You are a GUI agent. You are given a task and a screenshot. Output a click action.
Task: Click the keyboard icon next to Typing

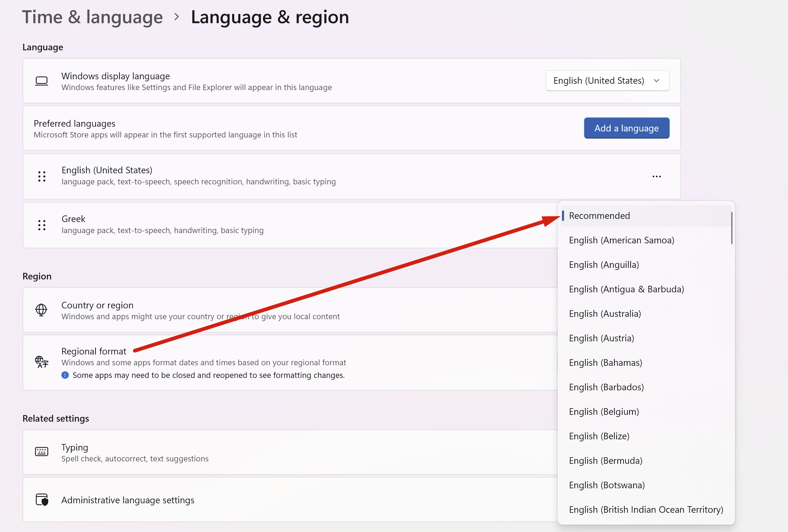[x=41, y=451]
